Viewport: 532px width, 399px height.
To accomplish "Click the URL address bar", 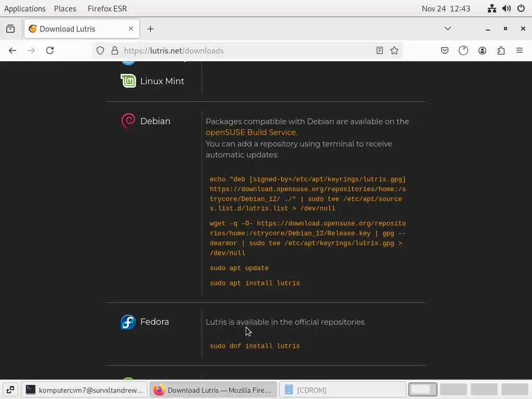I will (x=247, y=50).
